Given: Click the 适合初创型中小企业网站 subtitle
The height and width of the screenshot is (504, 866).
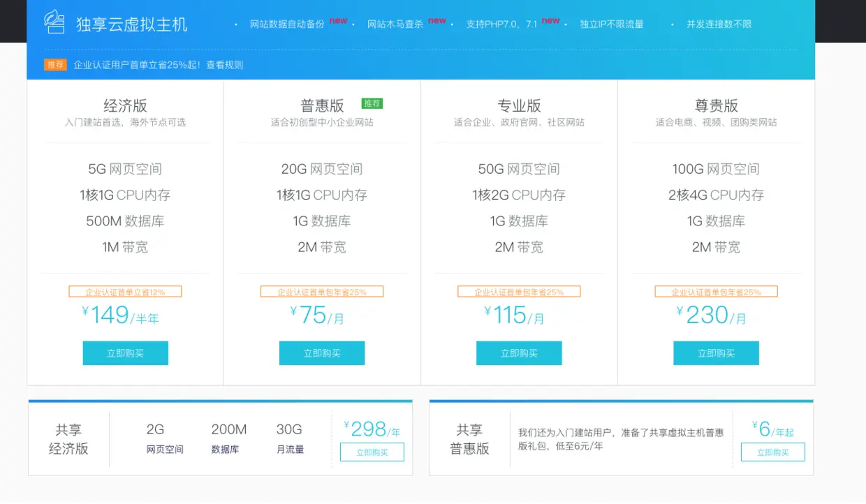Looking at the screenshot, I should click(x=322, y=122).
